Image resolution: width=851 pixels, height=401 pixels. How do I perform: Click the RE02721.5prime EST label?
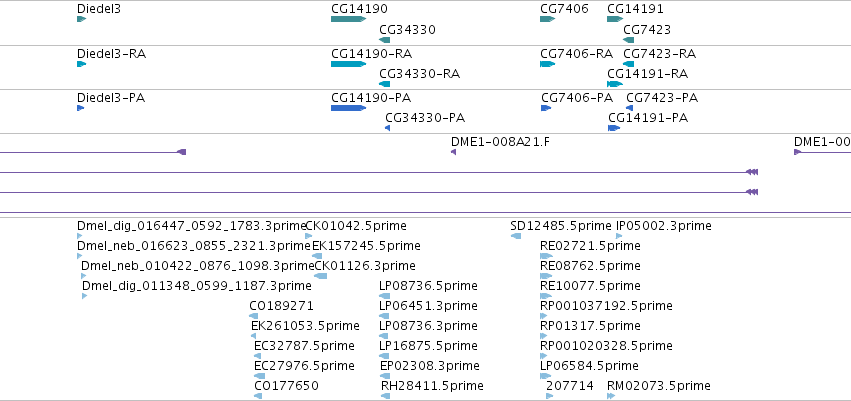[590, 246]
